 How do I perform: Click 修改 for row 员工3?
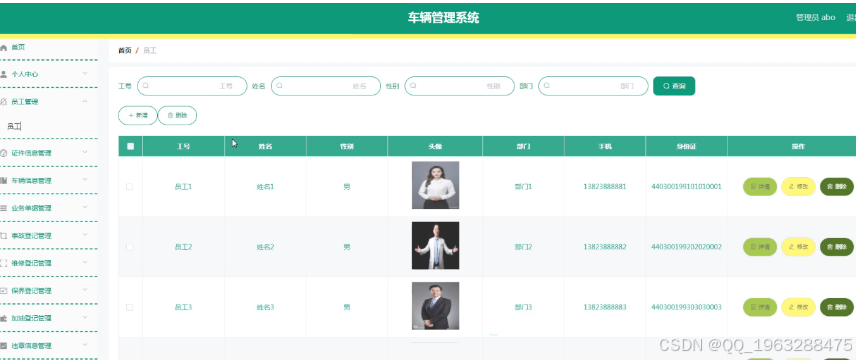click(798, 308)
